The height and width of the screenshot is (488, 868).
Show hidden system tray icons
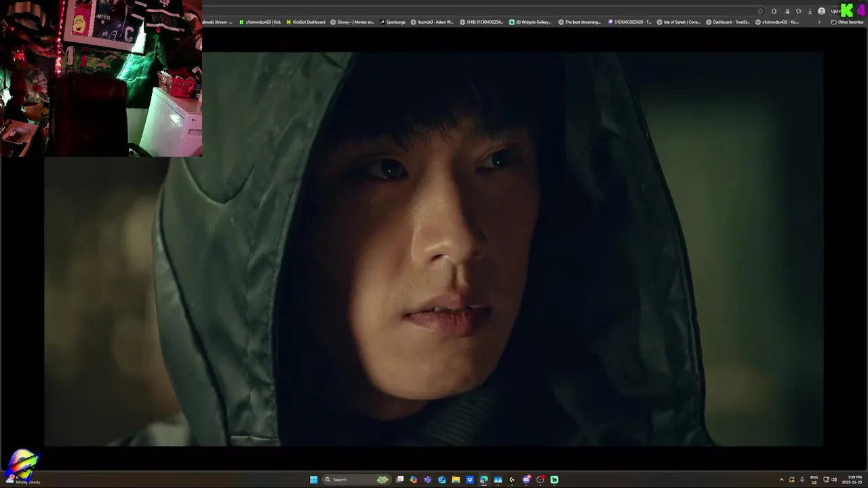[782, 480]
